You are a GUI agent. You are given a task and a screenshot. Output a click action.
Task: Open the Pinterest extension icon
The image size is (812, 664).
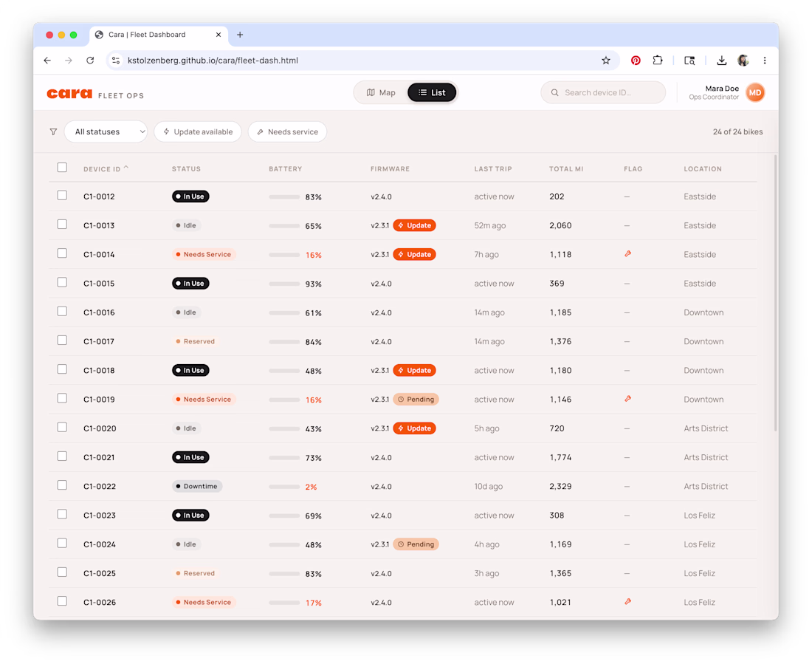coord(636,61)
